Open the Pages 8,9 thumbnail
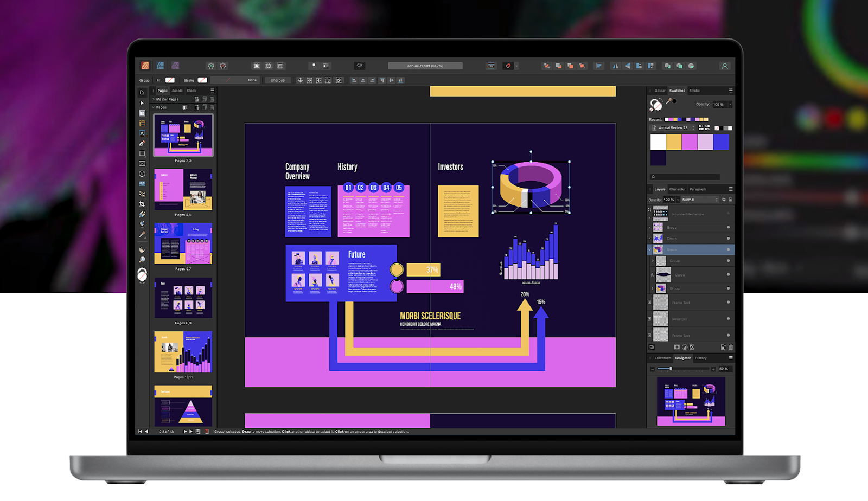The image size is (868, 501). [x=183, y=298]
